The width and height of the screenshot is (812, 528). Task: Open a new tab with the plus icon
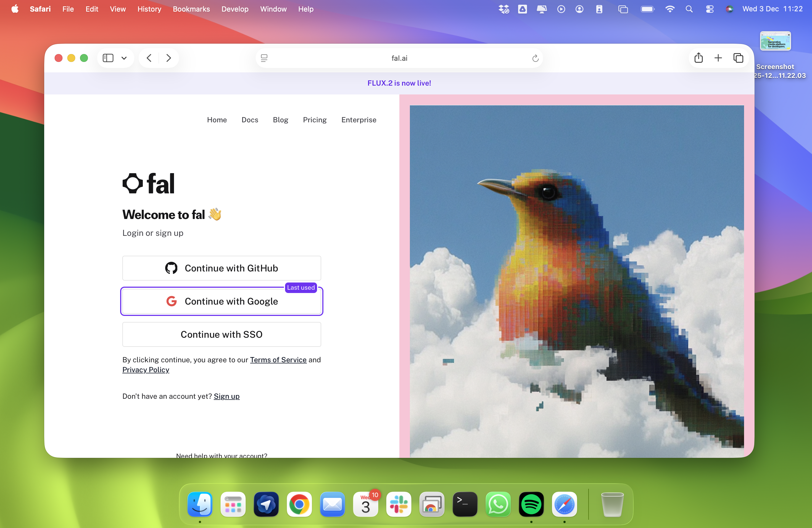tap(718, 58)
